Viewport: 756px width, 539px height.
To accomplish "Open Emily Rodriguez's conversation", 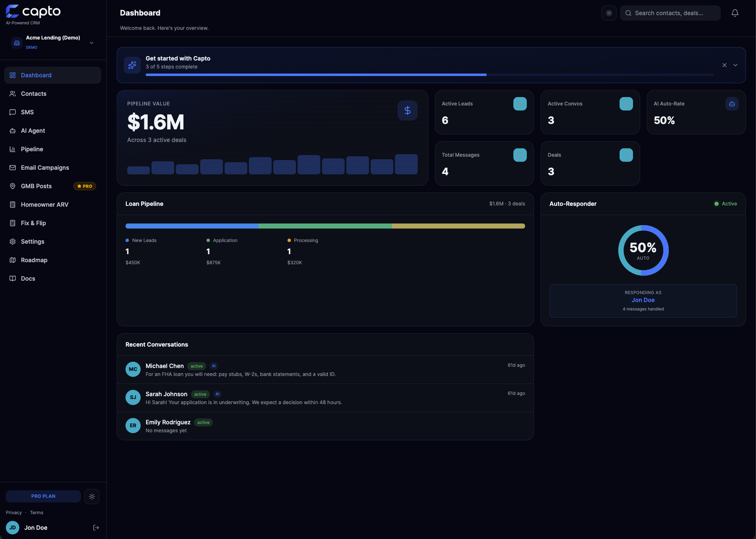I will pos(325,426).
